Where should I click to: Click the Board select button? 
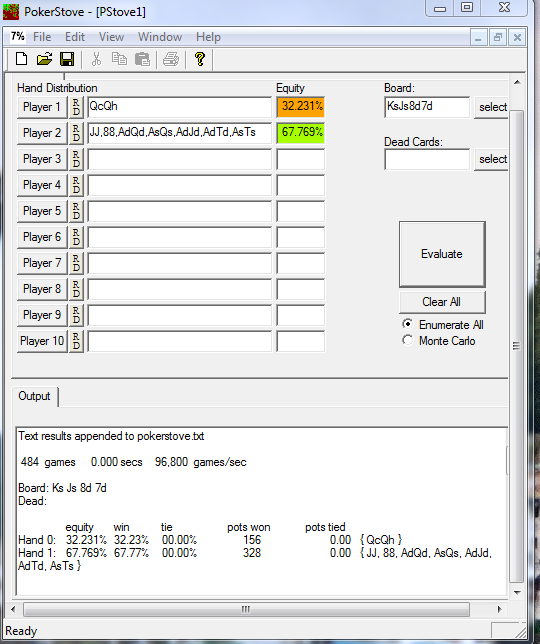(x=491, y=107)
